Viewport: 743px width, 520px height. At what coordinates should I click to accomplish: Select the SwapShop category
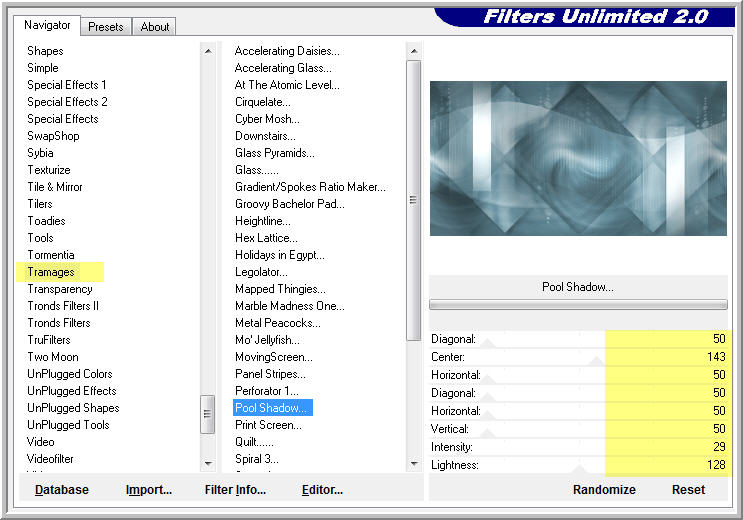pos(53,136)
